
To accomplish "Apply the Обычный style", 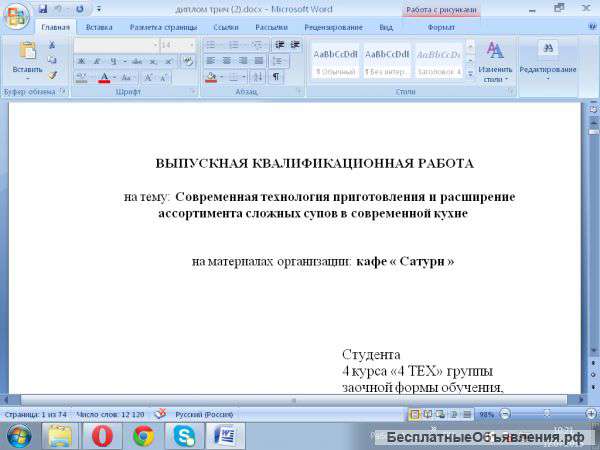I will [x=335, y=61].
